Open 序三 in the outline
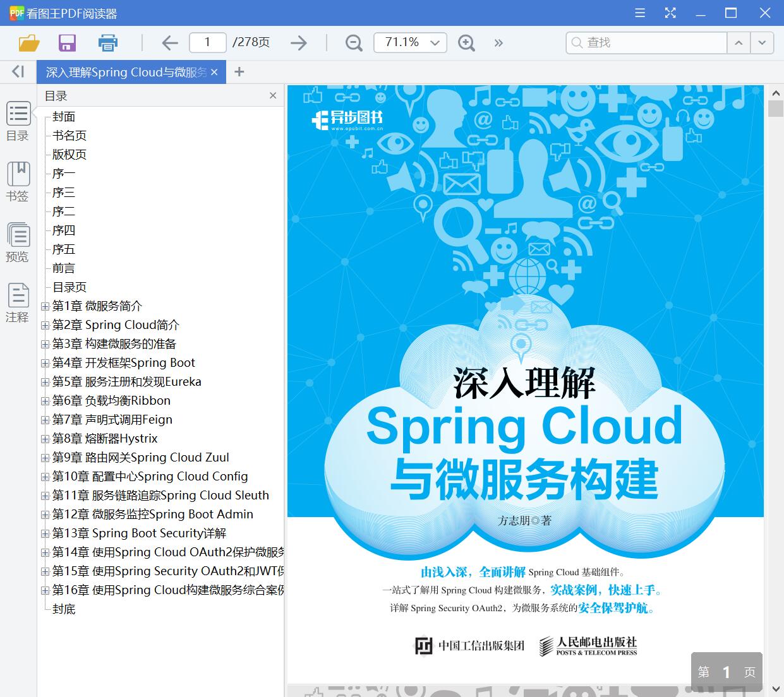Viewport: 784px width, 697px height. click(x=64, y=193)
